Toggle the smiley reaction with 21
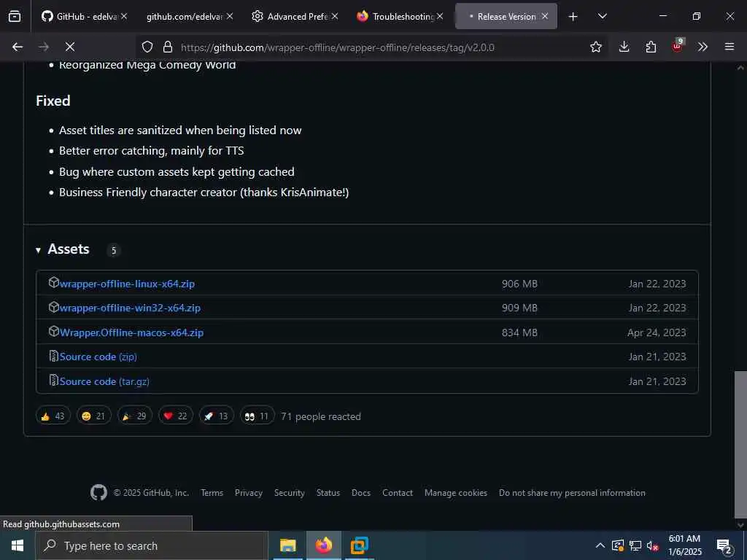 click(94, 416)
